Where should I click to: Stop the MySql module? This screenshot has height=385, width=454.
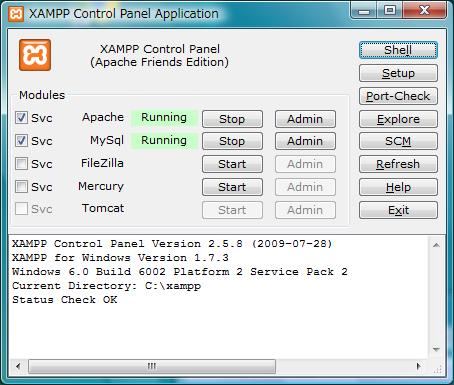(232, 141)
